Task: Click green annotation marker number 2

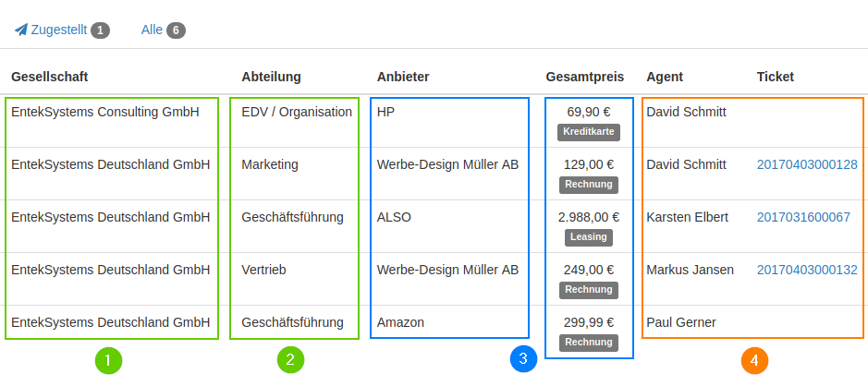Action: click(x=290, y=360)
